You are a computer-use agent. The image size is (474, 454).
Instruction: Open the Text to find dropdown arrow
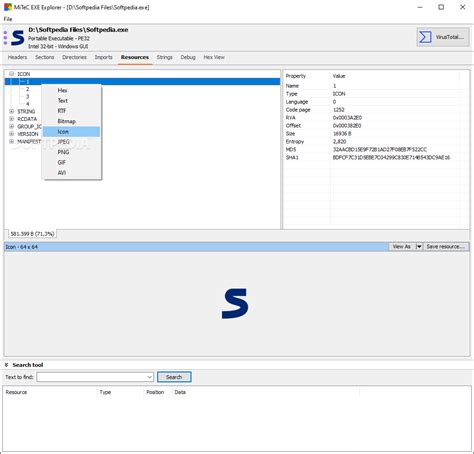[x=150, y=377]
